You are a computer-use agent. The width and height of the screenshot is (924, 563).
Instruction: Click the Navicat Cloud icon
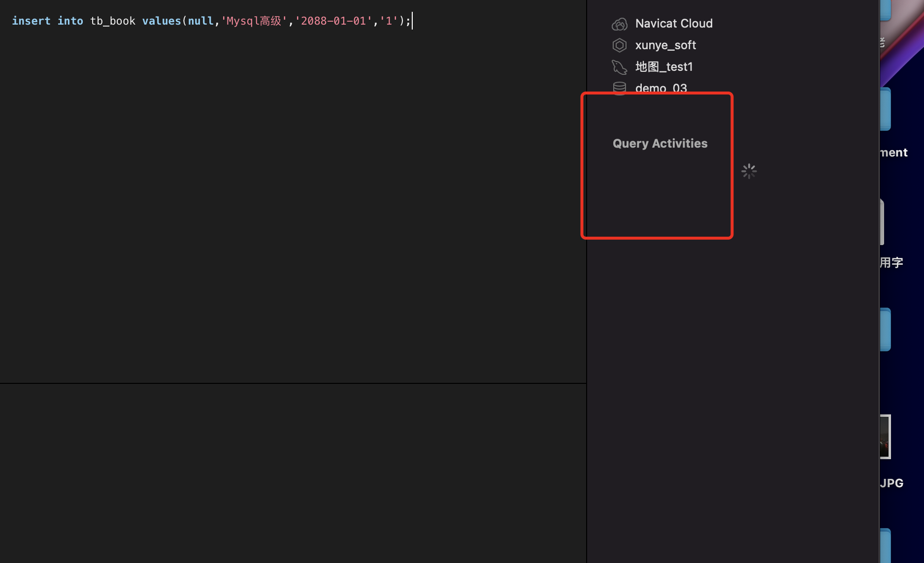click(619, 24)
